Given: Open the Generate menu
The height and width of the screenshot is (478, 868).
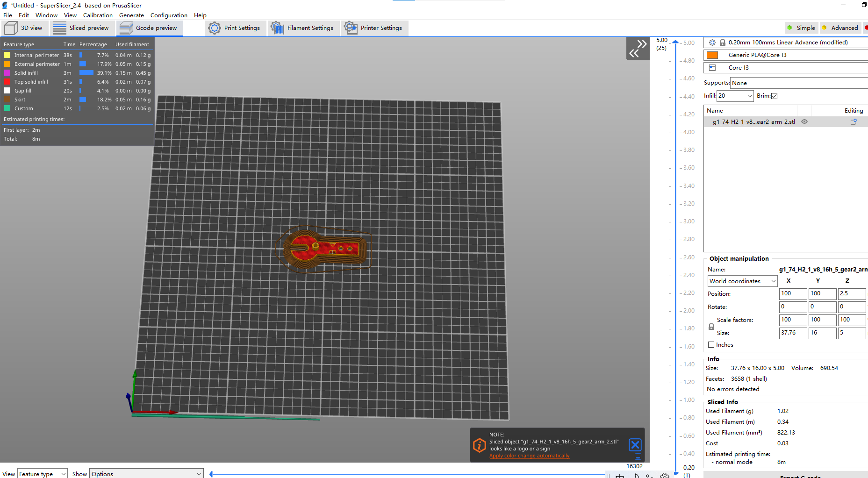Looking at the screenshot, I should [131, 15].
